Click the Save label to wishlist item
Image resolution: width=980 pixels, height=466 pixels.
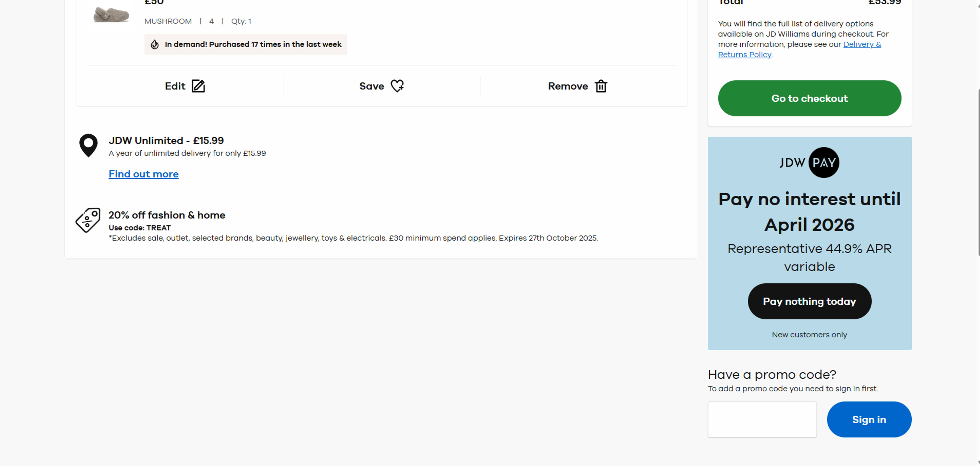pyautogui.click(x=371, y=86)
